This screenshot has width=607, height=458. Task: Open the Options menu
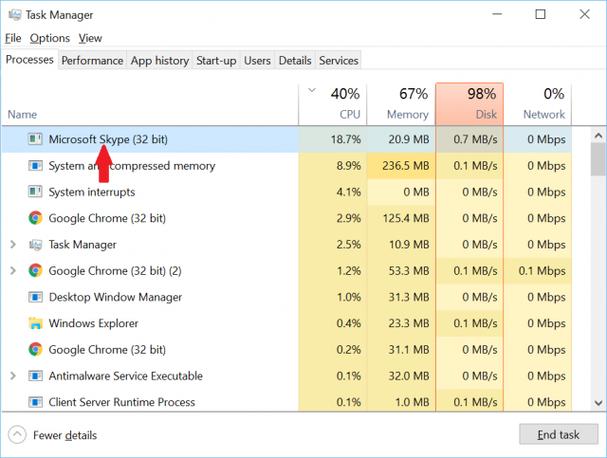[x=50, y=38]
